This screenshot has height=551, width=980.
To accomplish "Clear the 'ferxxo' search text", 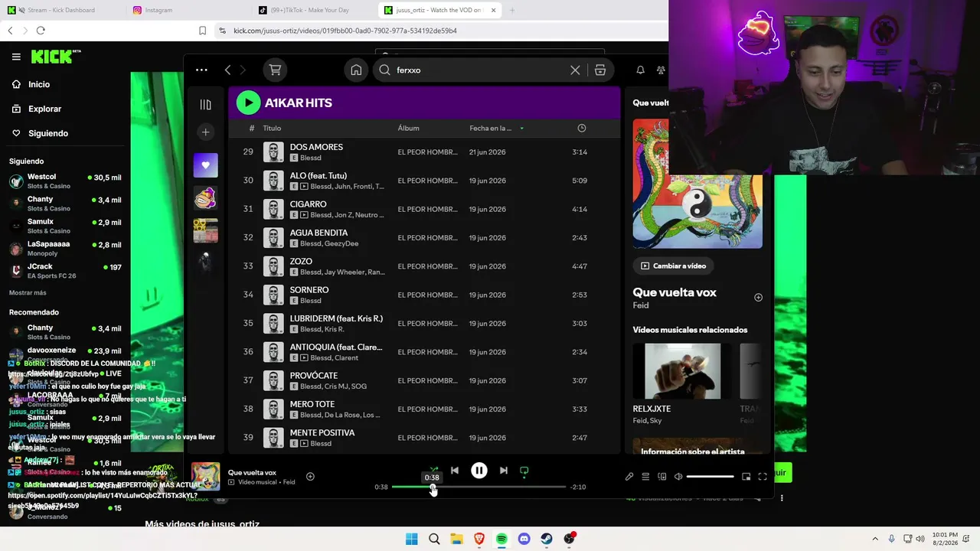I will click(x=575, y=70).
